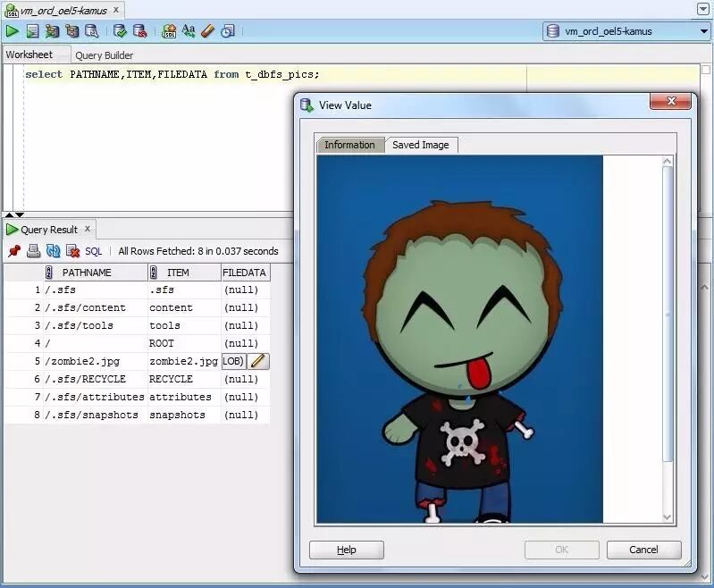Select the ROOT item cell
The width and height of the screenshot is (714, 588).
pos(184,343)
